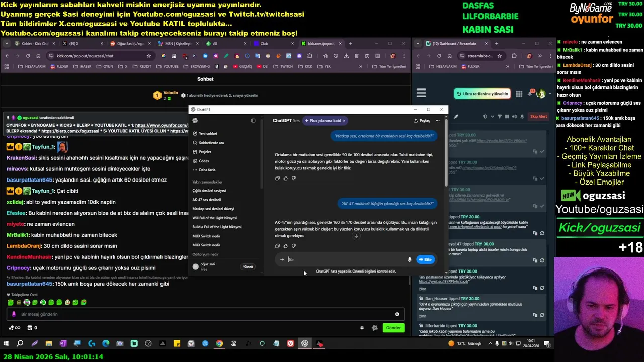644x362 pixels.
Task: Click microphone icon in ChatGPT composer
Action: tap(410, 259)
